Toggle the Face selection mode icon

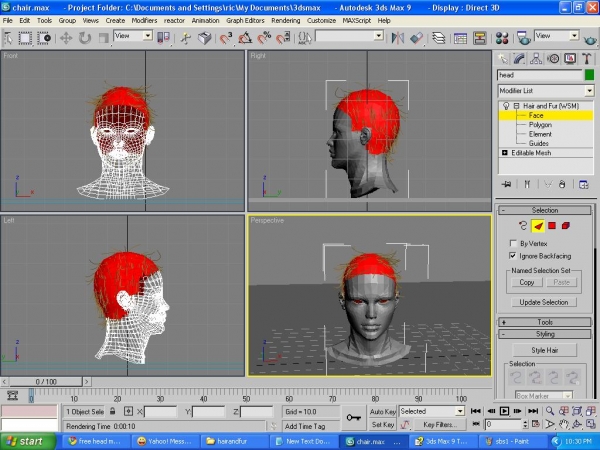point(538,226)
